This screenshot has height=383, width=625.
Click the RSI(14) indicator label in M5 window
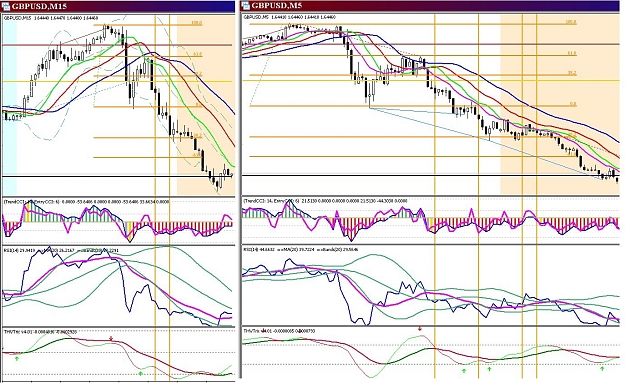(301, 250)
